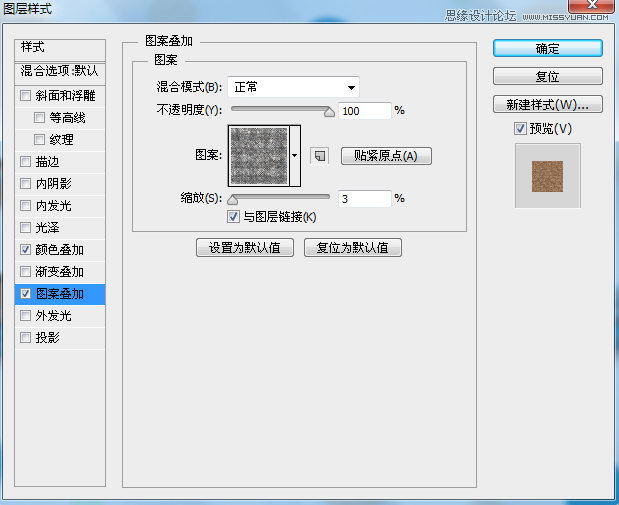The image size is (619, 505).
Task: Check the 渐变叠加 checkbox
Action: [26, 272]
